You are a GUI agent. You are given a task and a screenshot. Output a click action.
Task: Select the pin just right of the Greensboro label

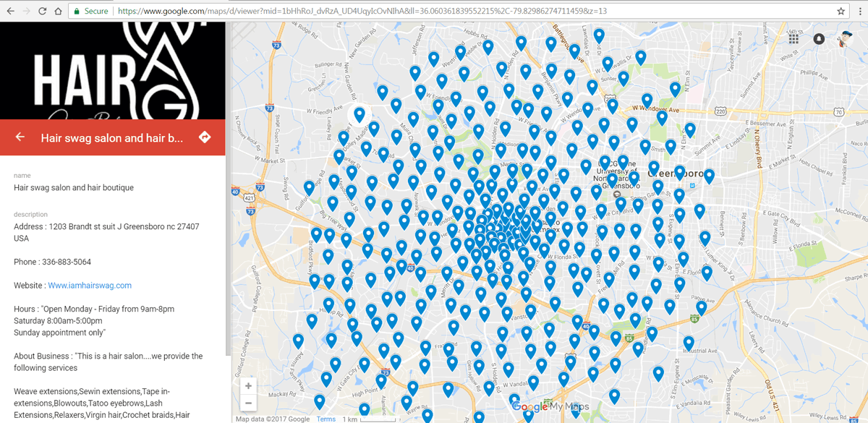pos(709,176)
